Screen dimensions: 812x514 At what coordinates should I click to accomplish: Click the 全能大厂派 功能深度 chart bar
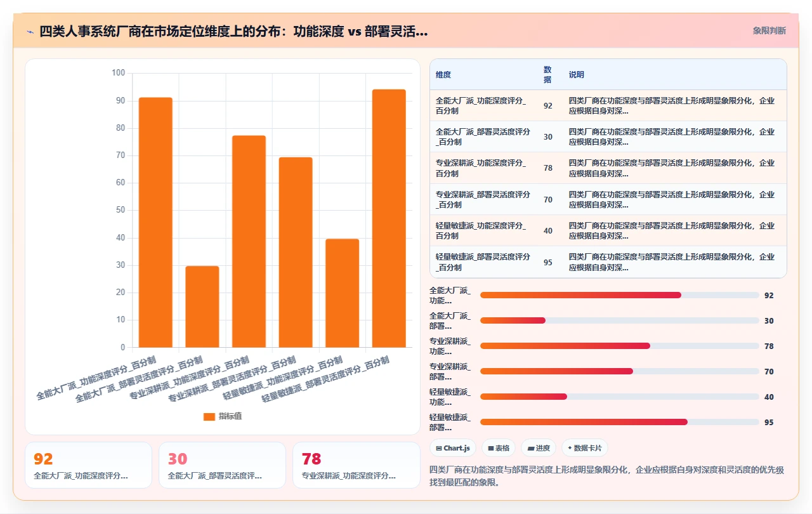[x=155, y=222]
